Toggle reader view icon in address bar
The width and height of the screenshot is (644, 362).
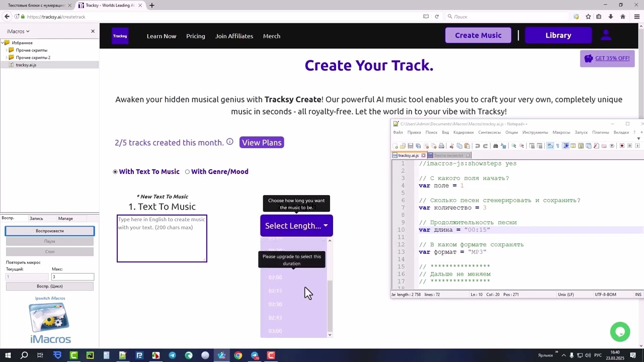[x=426, y=17]
